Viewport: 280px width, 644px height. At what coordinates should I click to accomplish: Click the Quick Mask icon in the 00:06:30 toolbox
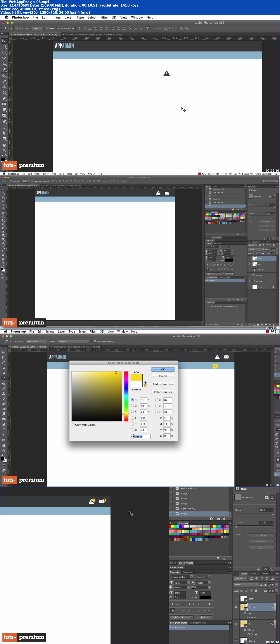(3, 466)
